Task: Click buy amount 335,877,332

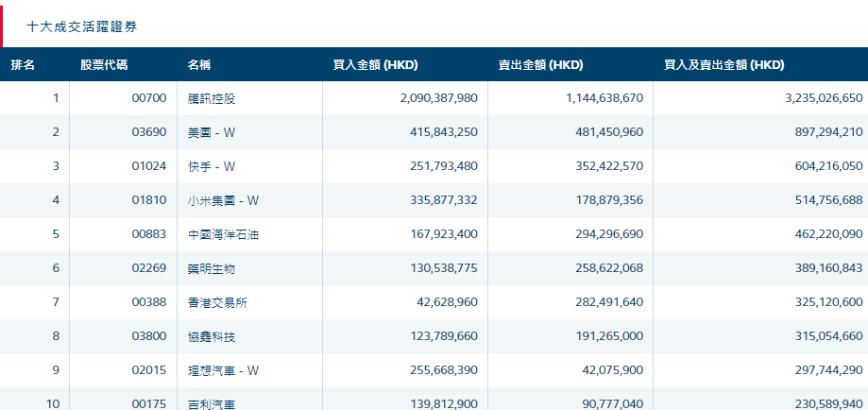Action: (444, 200)
